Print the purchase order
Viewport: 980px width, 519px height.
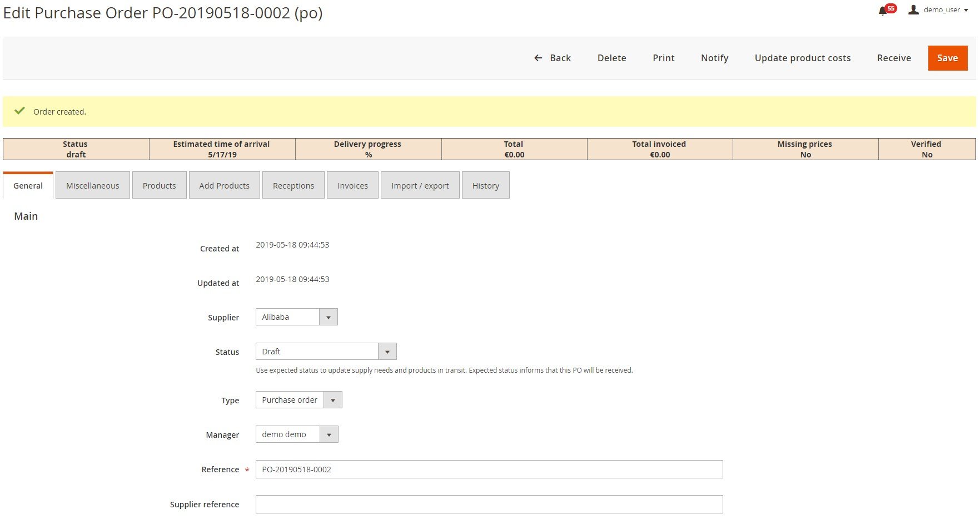click(x=664, y=58)
